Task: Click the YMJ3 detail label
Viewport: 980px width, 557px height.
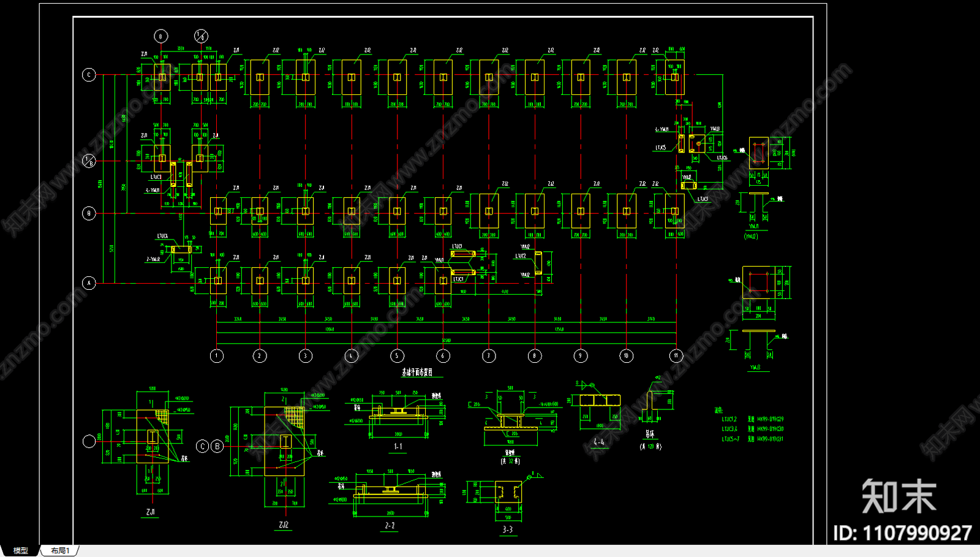Action: click(755, 368)
